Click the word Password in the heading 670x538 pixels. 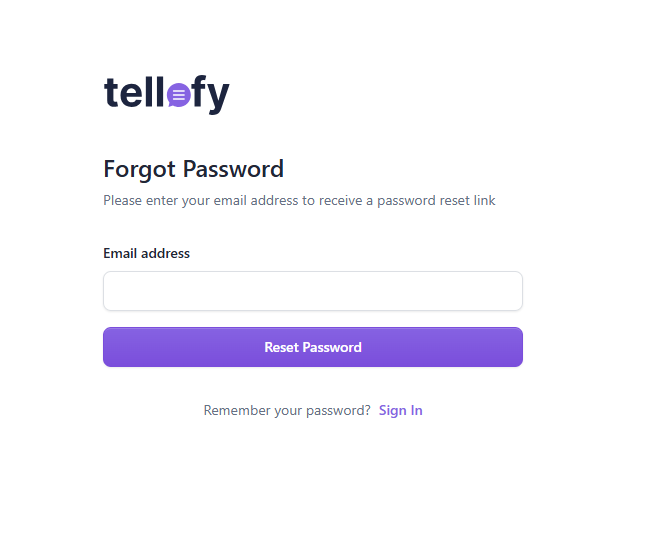[233, 169]
